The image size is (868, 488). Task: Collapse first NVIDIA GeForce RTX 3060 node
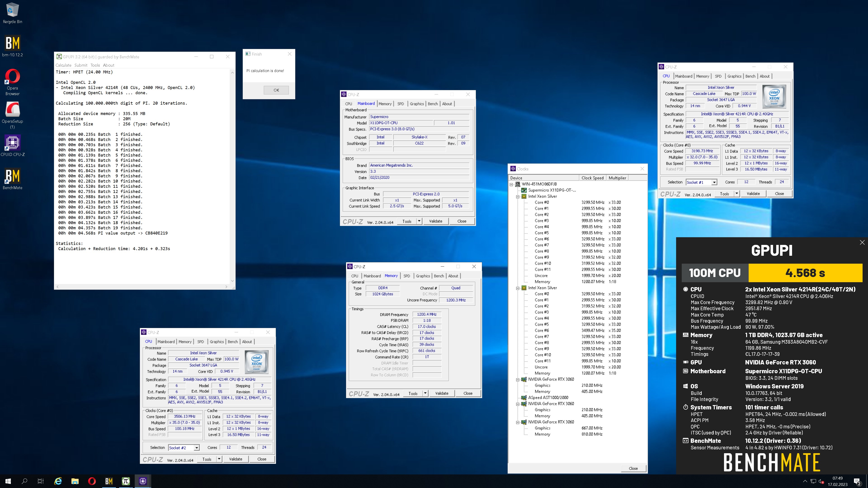[x=518, y=379]
